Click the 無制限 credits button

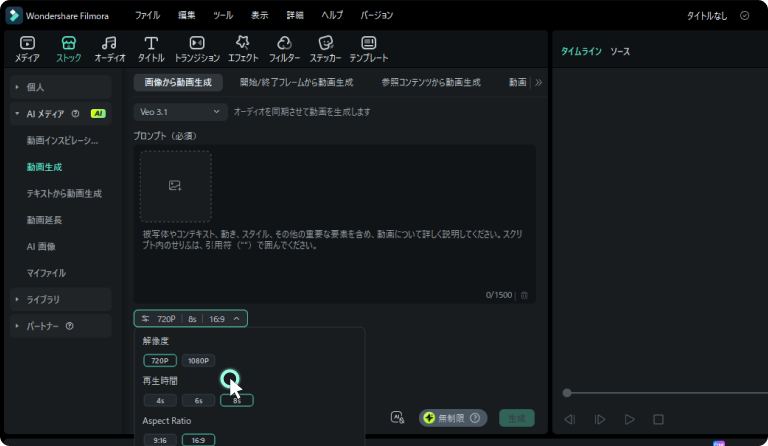point(452,418)
